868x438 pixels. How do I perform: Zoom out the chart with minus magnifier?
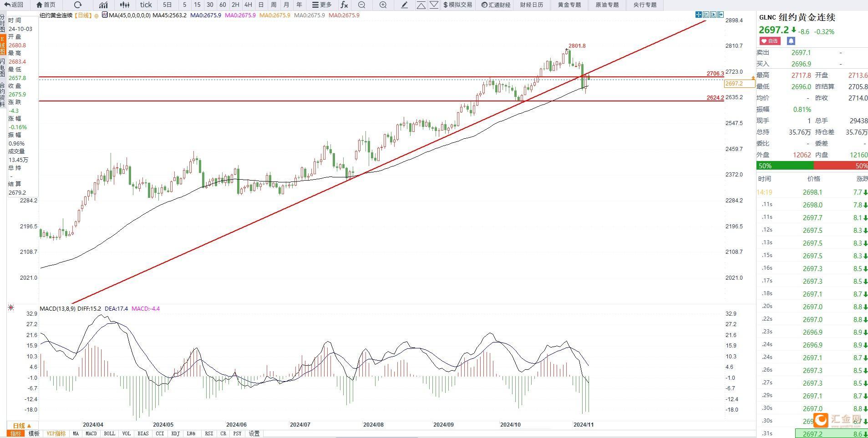pos(362,5)
